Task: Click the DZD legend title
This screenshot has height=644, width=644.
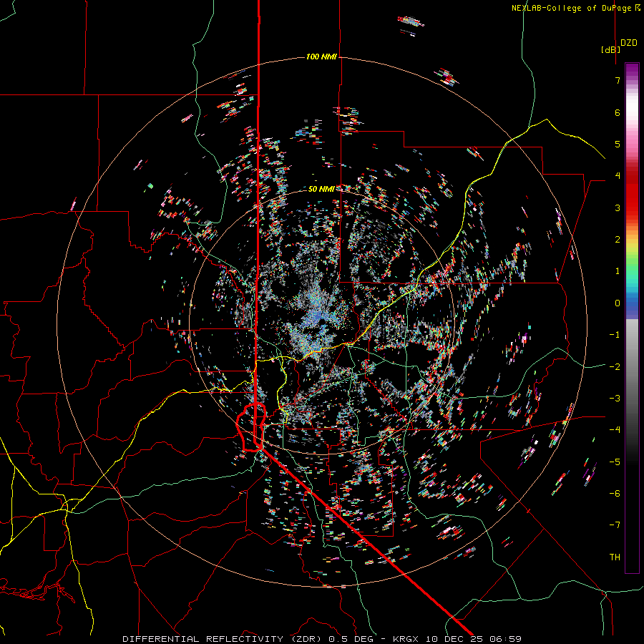Action: (629, 43)
